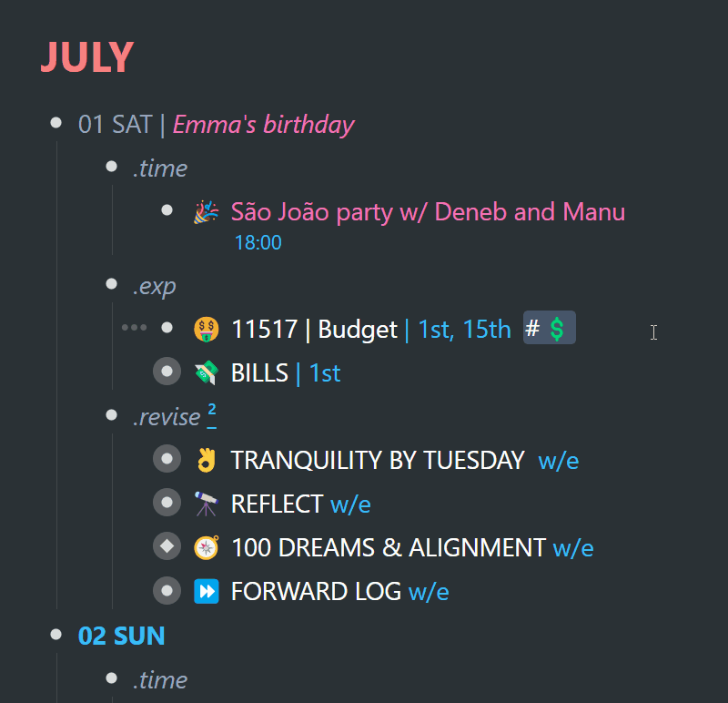This screenshot has height=703, width=728.
Task: Click the party popper emoji icon
Action: [206, 212]
